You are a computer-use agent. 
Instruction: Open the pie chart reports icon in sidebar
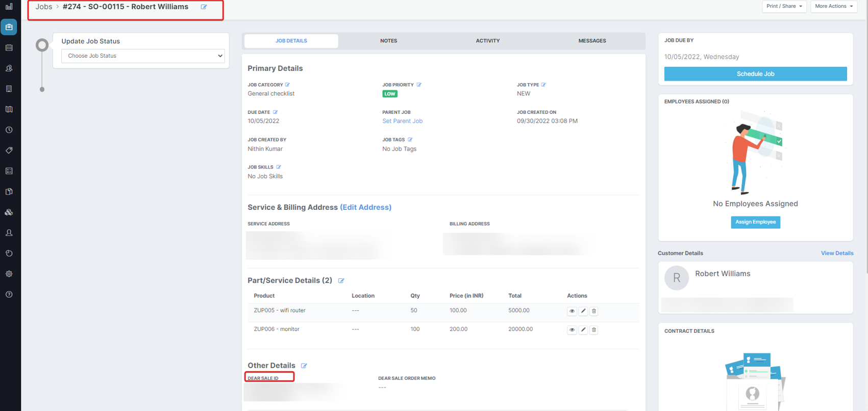9,253
